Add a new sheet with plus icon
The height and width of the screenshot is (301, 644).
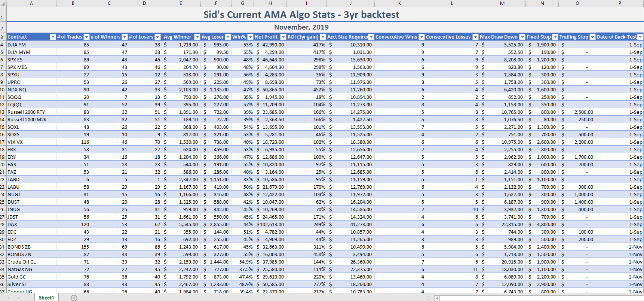(x=74, y=298)
